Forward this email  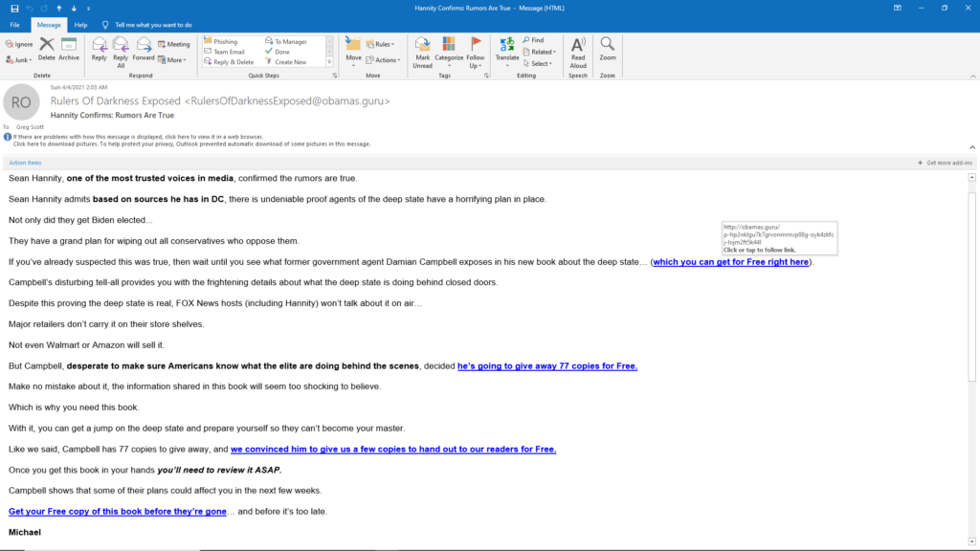click(144, 49)
